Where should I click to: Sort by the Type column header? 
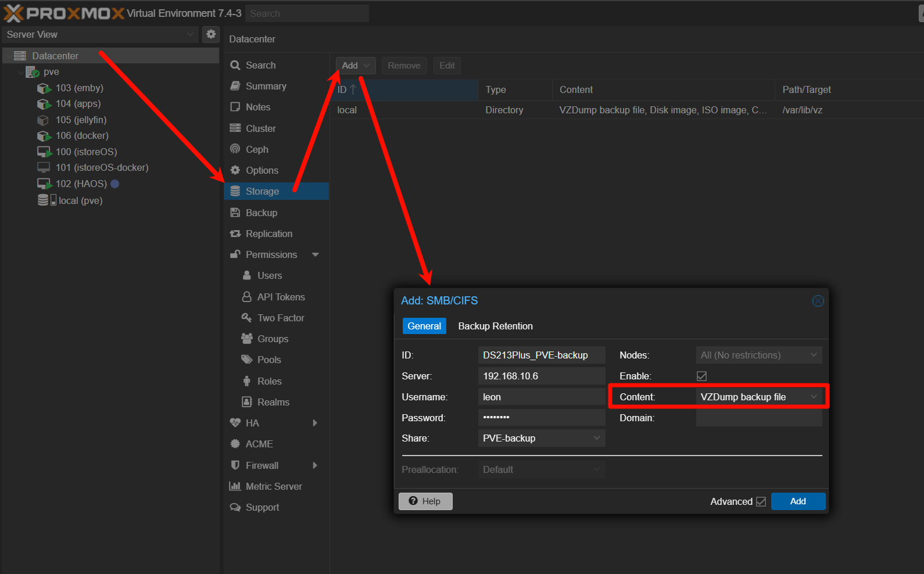(x=515, y=89)
